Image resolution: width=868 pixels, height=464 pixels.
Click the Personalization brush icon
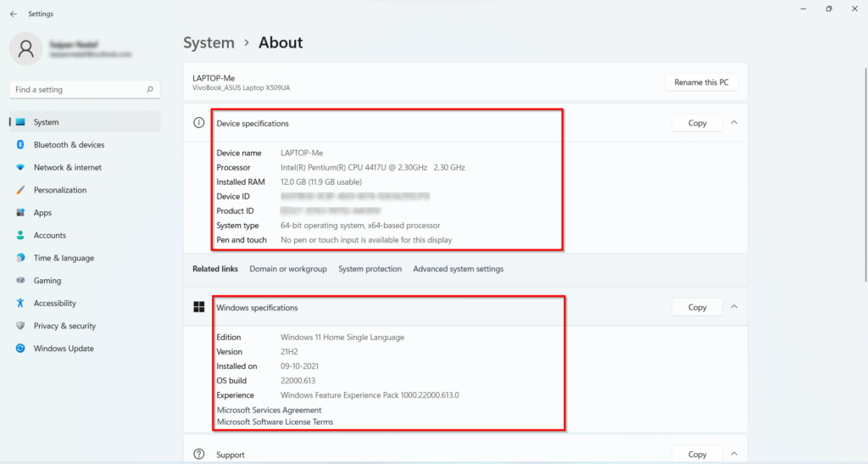(20, 190)
